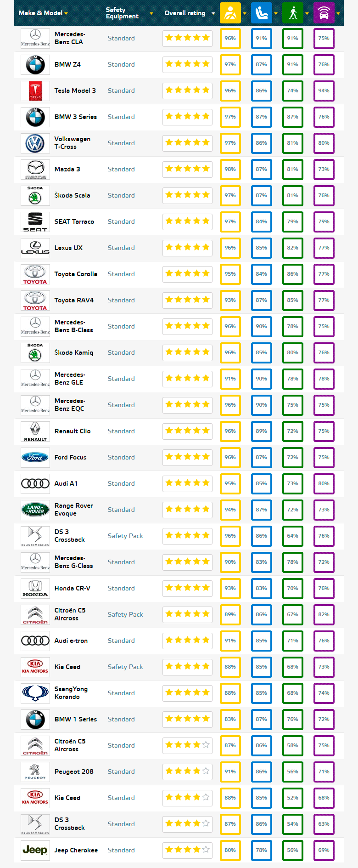This screenshot has width=358, height=868.
Task: Open the Overall rating sort dropdown arrow
Action: pos(213,13)
